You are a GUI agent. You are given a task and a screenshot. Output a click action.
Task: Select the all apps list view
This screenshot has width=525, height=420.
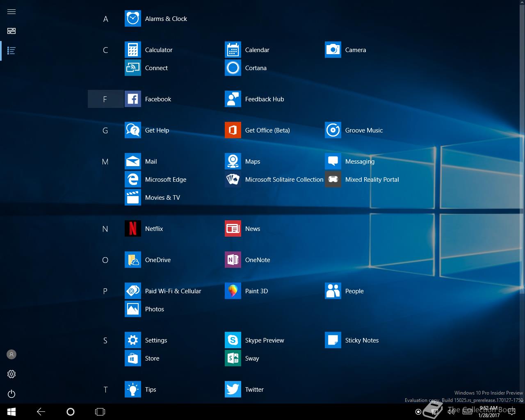tap(11, 51)
